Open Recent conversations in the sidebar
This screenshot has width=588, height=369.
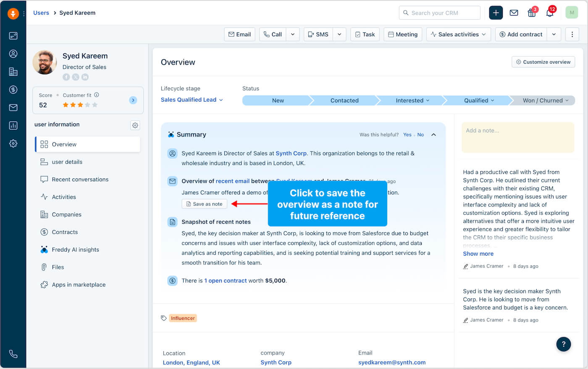pos(80,180)
